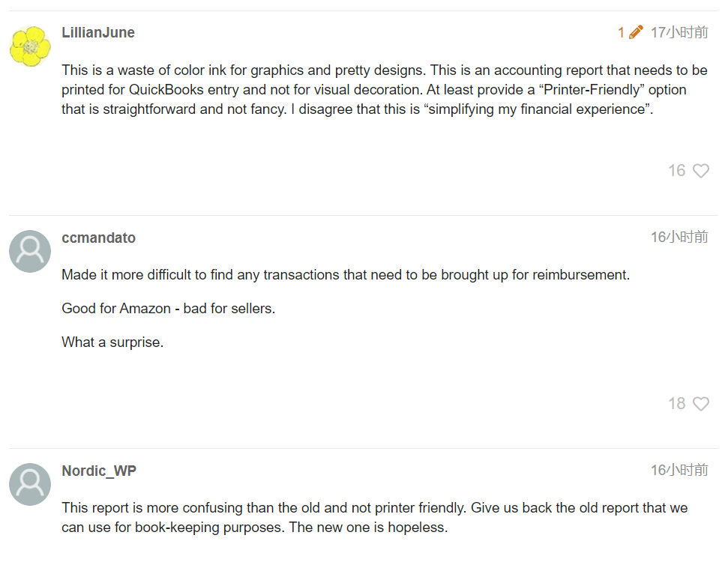Click the 16小时前 timestamp on ccmandato's post

(x=679, y=237)
